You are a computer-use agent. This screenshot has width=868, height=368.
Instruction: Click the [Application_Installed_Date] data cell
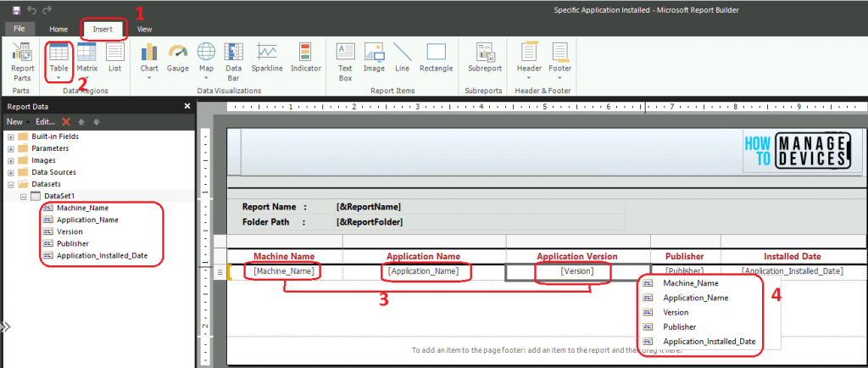793,271
